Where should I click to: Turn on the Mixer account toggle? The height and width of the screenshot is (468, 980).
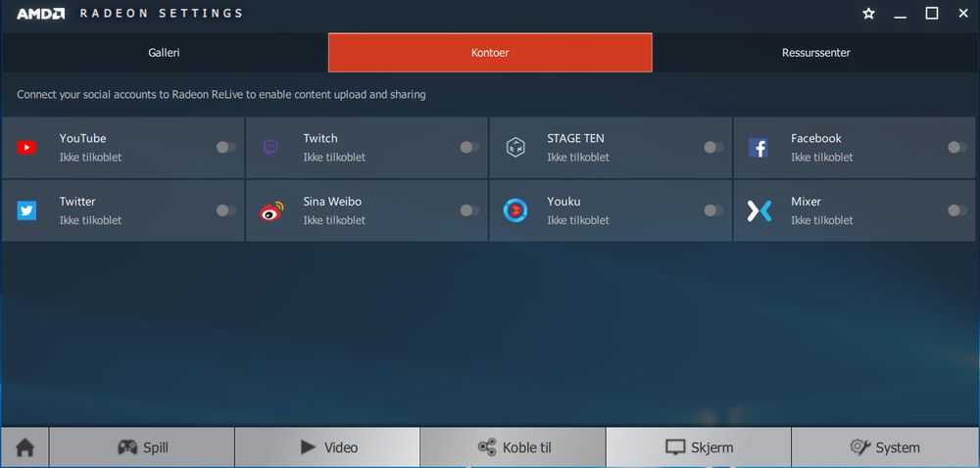tap(957, 211)
